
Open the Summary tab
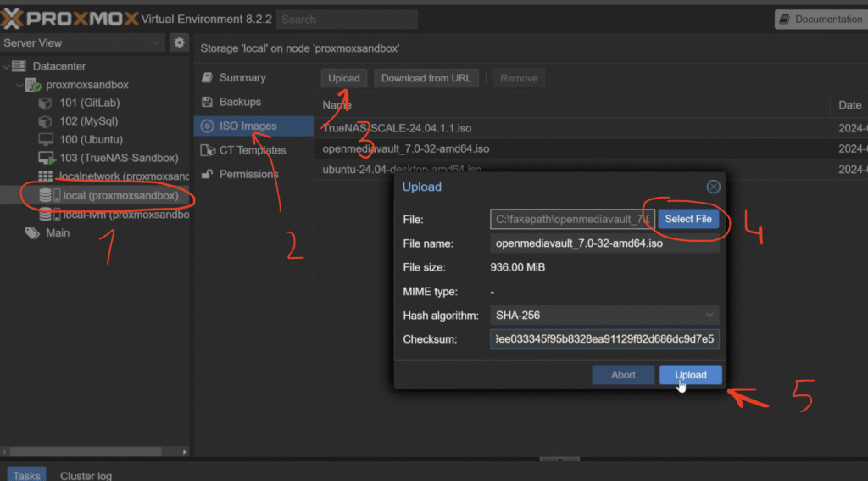point(253,77)
